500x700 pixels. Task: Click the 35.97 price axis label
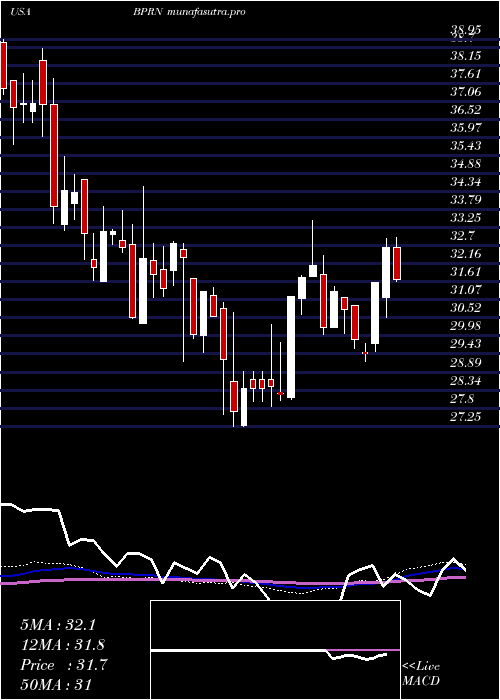click(x=466, y=128)
